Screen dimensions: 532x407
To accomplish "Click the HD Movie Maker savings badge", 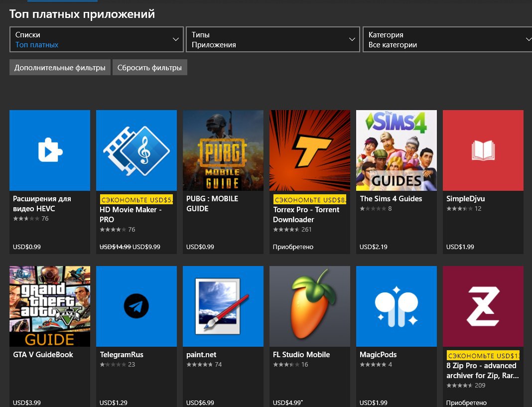I will (x=136, y=200).
